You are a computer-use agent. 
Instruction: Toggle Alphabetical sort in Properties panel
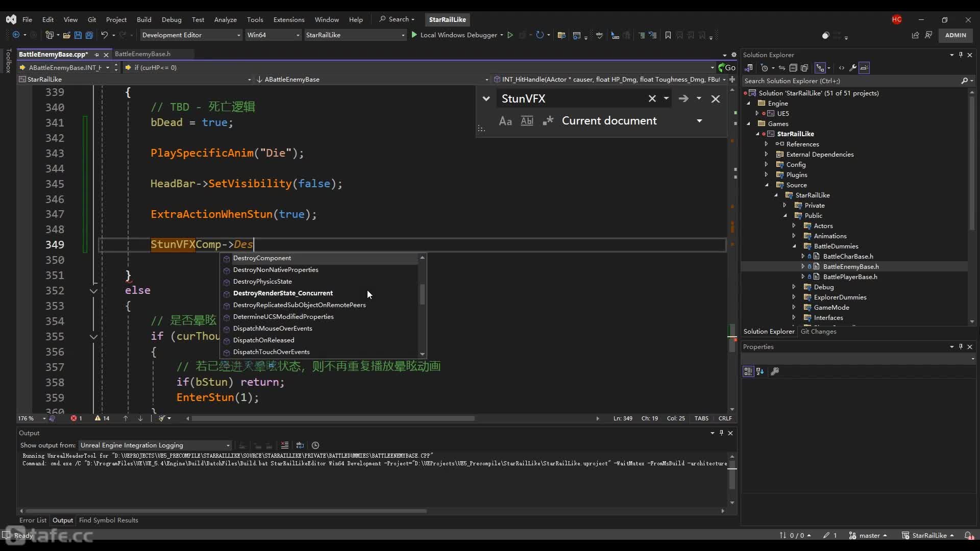[759, 371]
